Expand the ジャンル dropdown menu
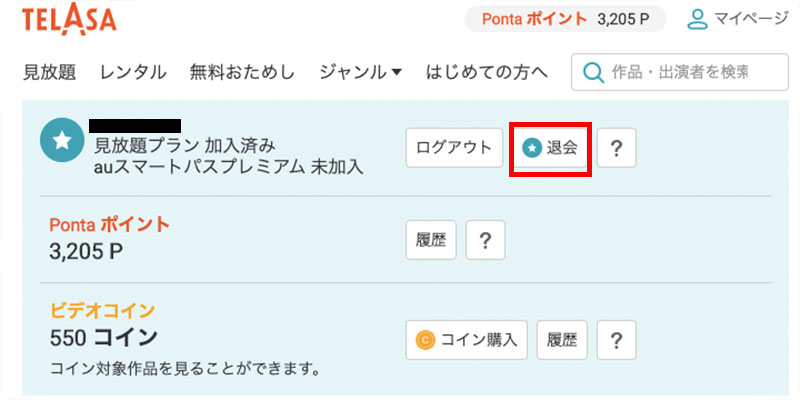Viewport: 800px width, 400px height. click(x=360, y=72)
